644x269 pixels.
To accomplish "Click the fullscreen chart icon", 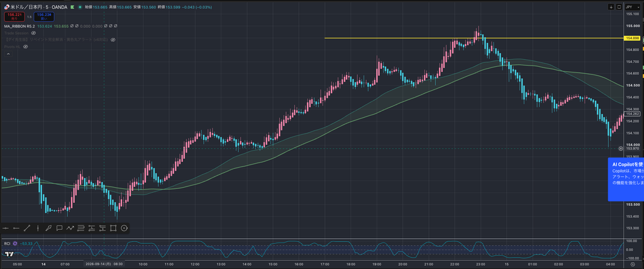I will [x=619, y=7].
